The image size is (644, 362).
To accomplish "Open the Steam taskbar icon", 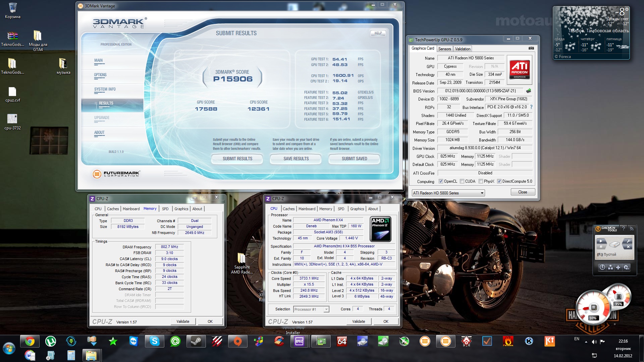I will coord(196,342).
